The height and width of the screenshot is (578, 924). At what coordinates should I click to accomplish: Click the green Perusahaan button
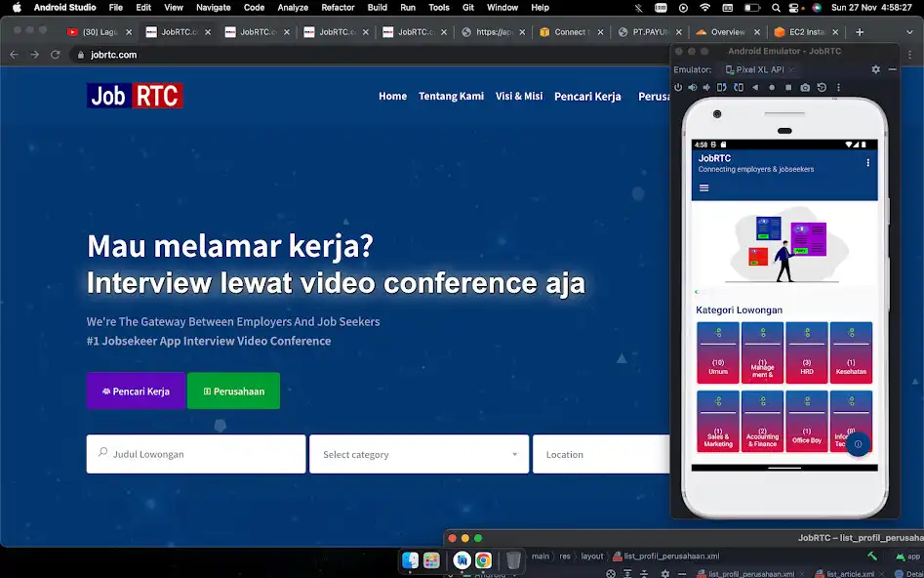point(233,391)
